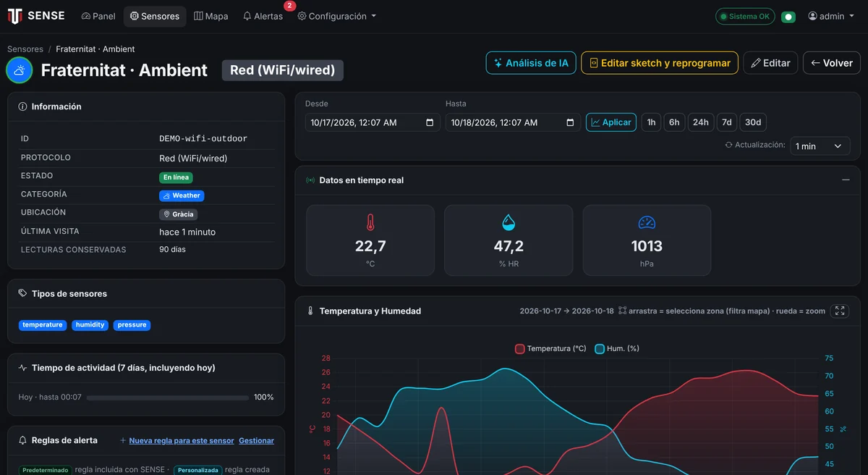Click the Reglas de alerta bell icon

tap(22, 440)
